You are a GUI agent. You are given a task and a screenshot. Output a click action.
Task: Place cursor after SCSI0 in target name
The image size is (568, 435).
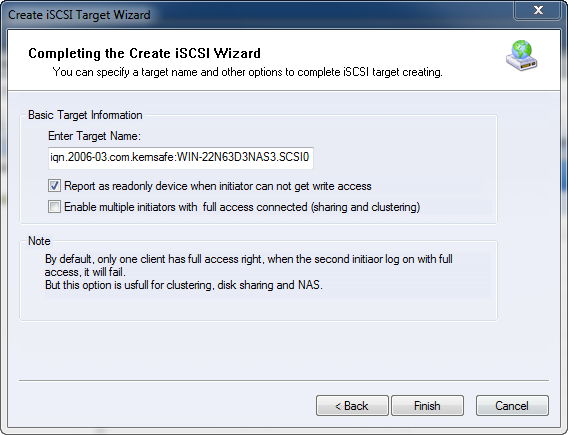[x=310, y=157]
